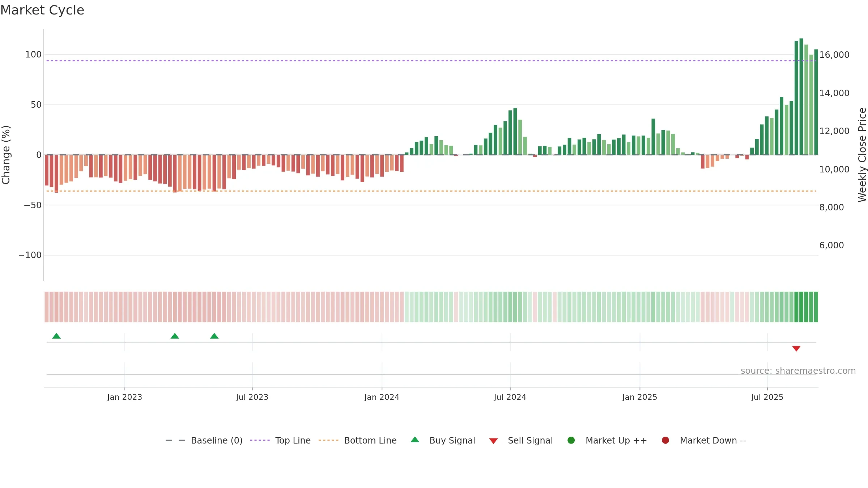Click the 10,000 price axis label
The image size is (868, 488).
[834, 169]
